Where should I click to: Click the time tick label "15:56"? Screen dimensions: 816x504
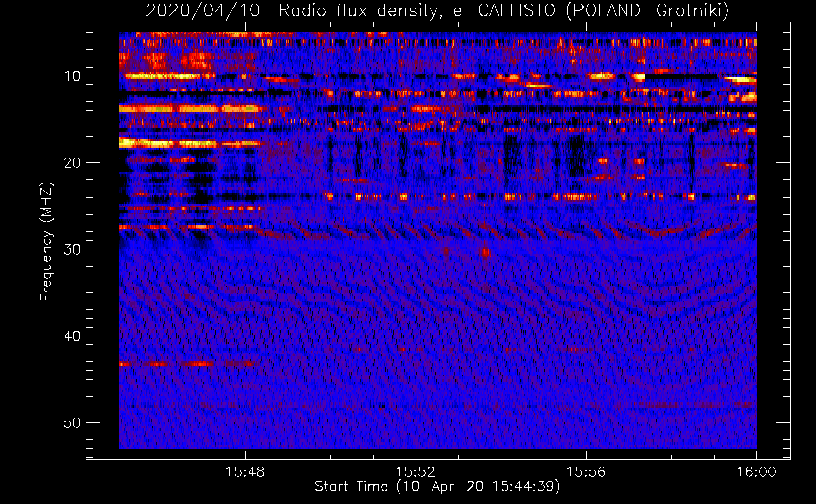tap(586, 472)
